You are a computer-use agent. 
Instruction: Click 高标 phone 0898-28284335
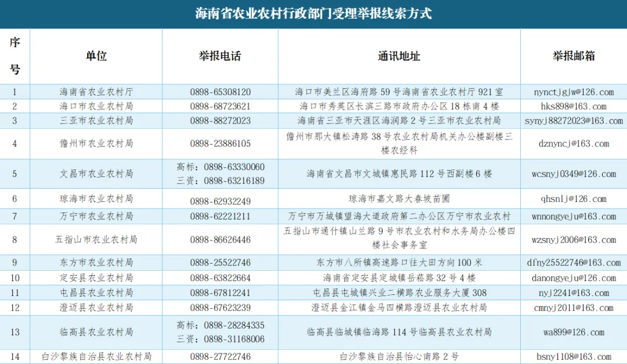click(235, 325)
